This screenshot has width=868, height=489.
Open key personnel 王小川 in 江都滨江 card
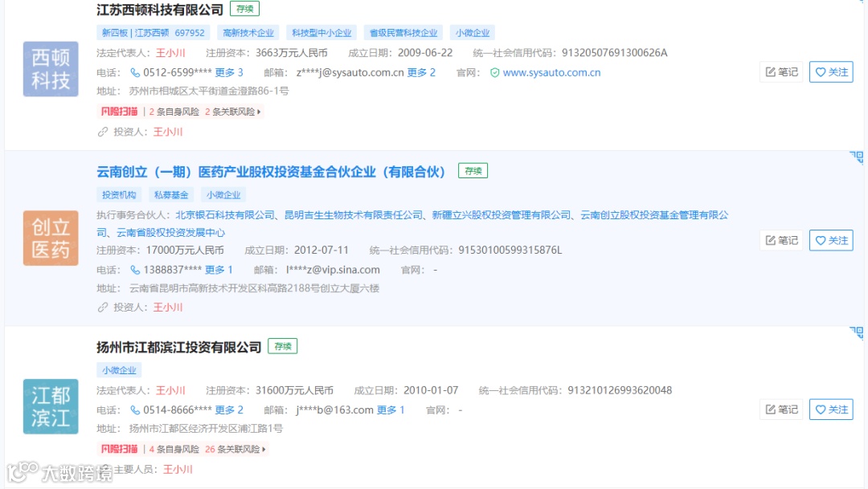tap(178, 469)
